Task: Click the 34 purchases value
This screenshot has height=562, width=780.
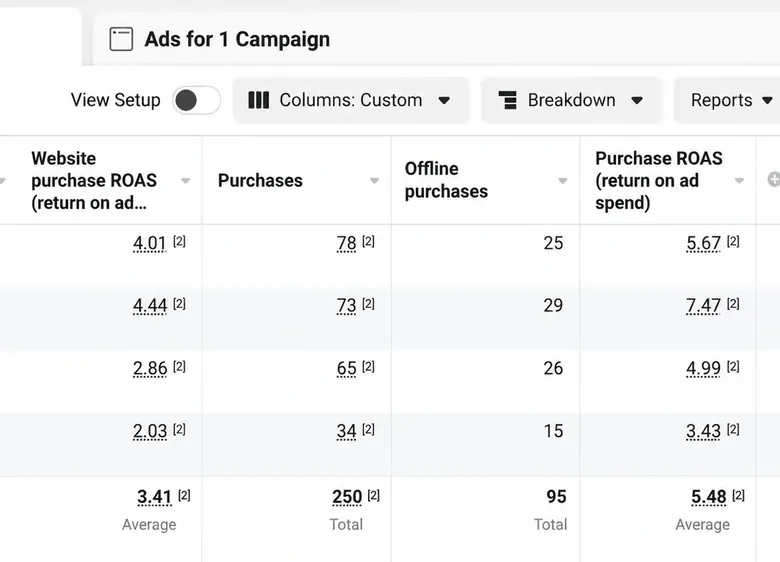Action: [x=346, y=431]
